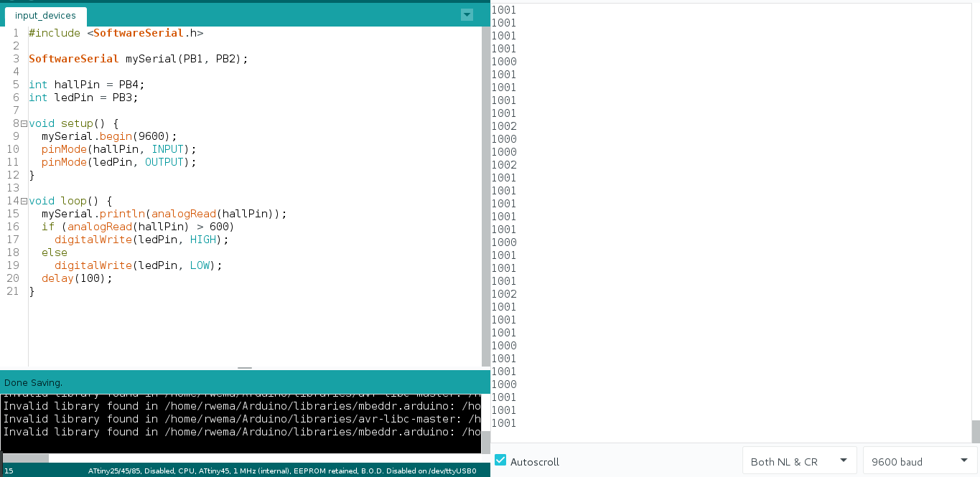Open the Both NL & CR line-ending dropdown

[x=798, y=460]
